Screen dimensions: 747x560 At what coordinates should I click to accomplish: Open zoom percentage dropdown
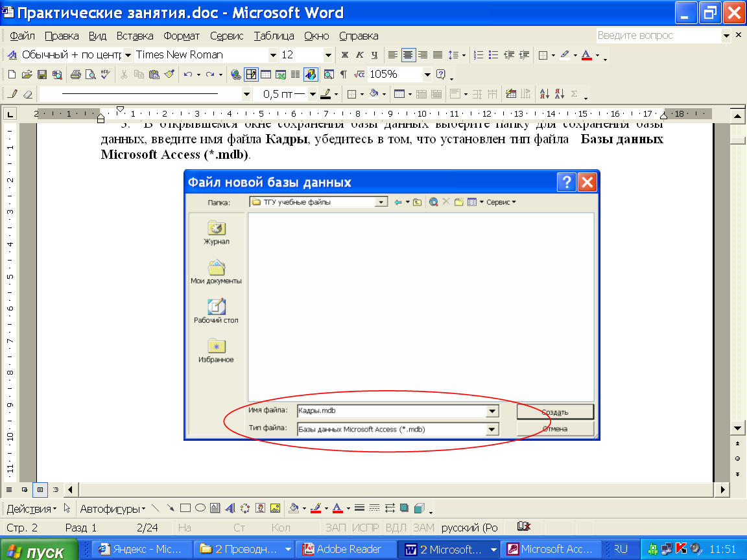point(427,75)
